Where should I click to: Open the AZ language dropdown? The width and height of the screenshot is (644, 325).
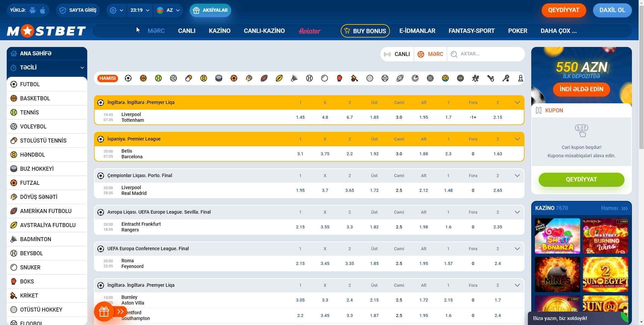[168, 10]
